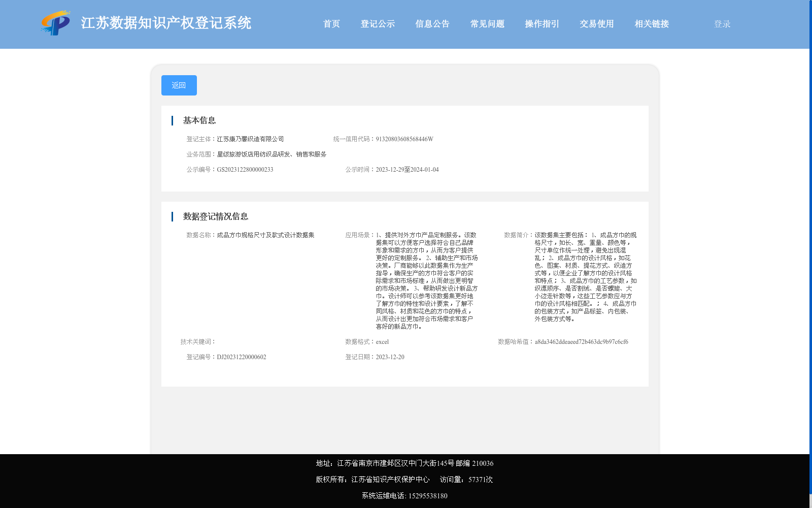Viewport: 812px width, 508px height.
Task: Open the 相关链接 navigation item
Action: click(x=651, y=23)
